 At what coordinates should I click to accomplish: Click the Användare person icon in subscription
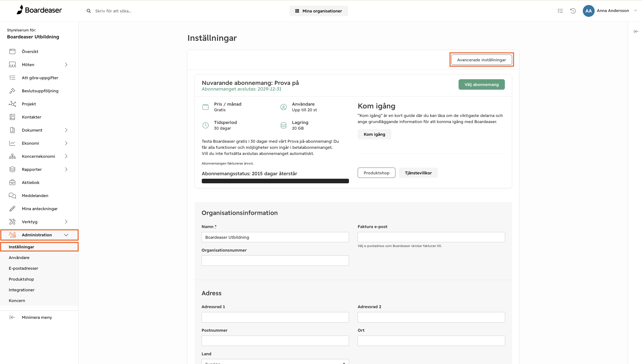(283, 107)
